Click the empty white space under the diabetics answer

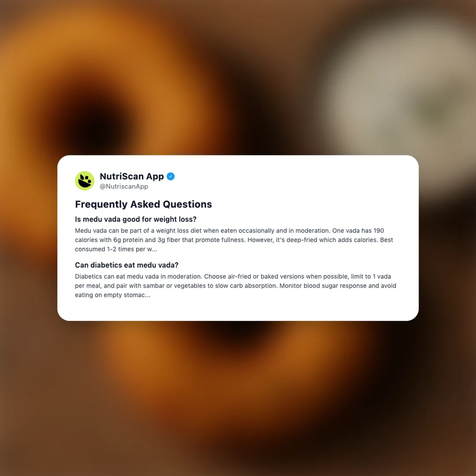click(238, 310)
